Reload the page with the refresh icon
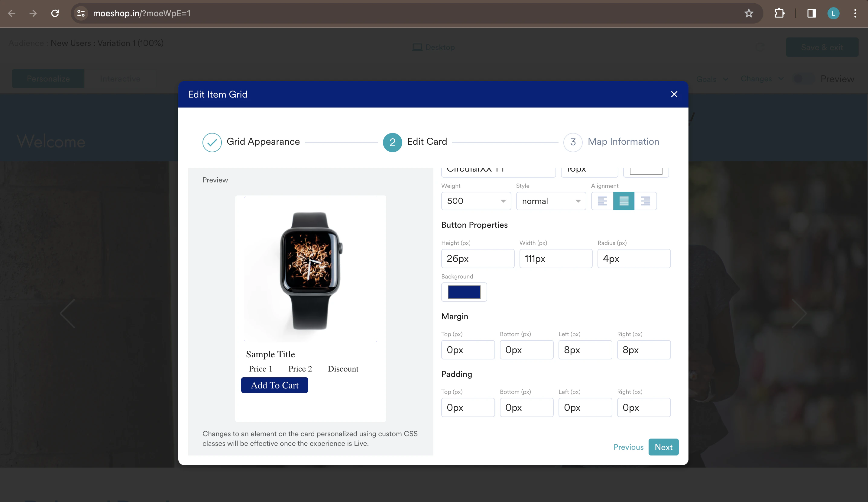The image size is (868, 502). click(x=55, y=13)
